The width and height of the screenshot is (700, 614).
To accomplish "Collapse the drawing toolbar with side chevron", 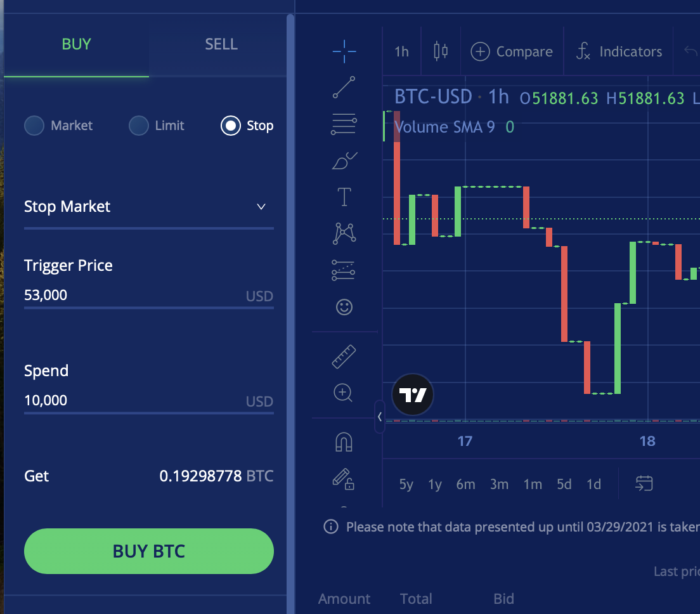I will [x=379, y=417].
